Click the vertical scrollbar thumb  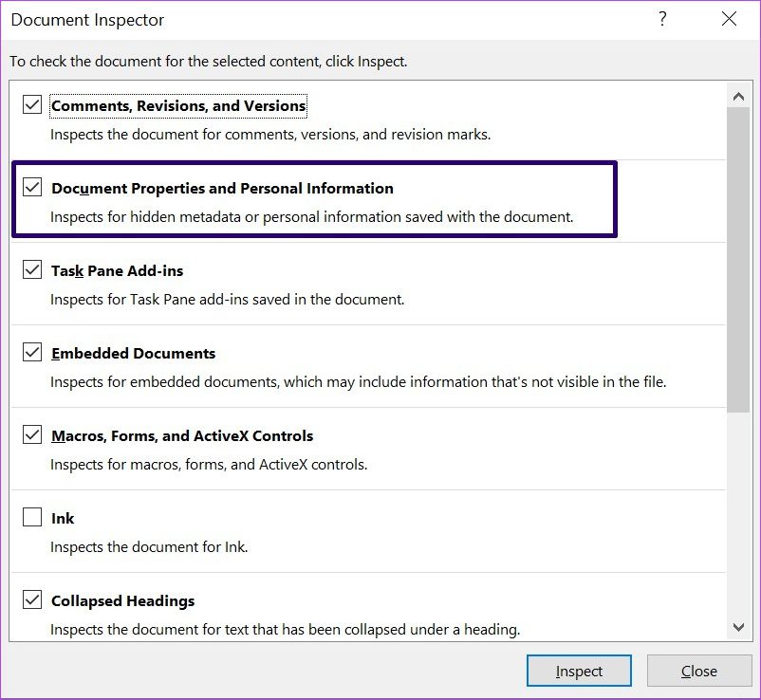pyautogui.click(x=738, y=260)
